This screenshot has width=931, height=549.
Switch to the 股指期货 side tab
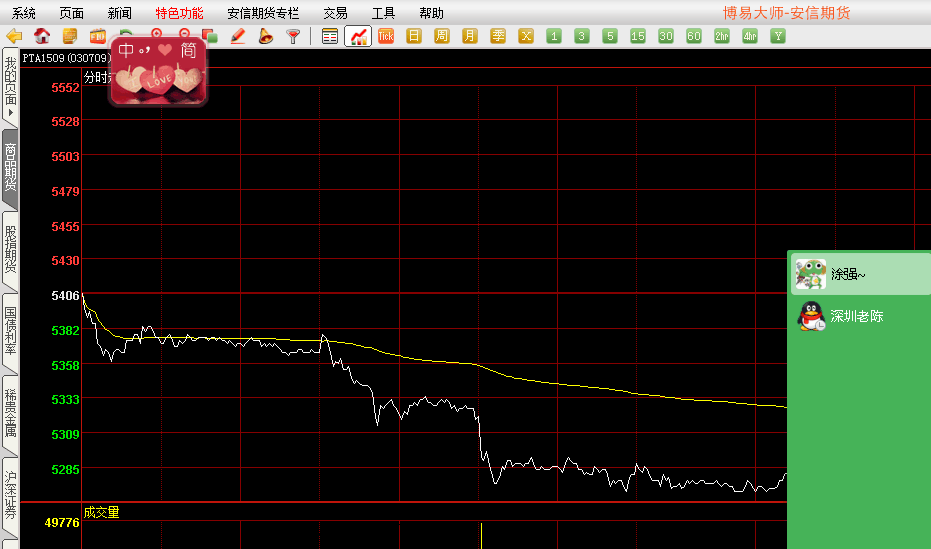(x=10, y=245)
